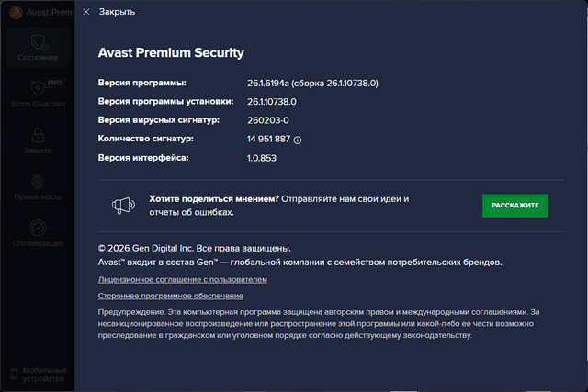Open Scam Guardian PRO in sidebar

pos(38,94)
